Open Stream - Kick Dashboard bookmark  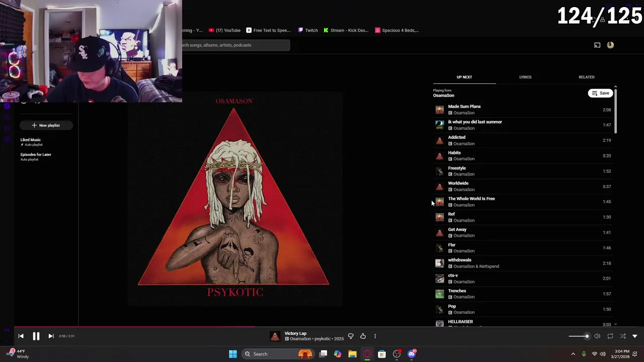346,30
